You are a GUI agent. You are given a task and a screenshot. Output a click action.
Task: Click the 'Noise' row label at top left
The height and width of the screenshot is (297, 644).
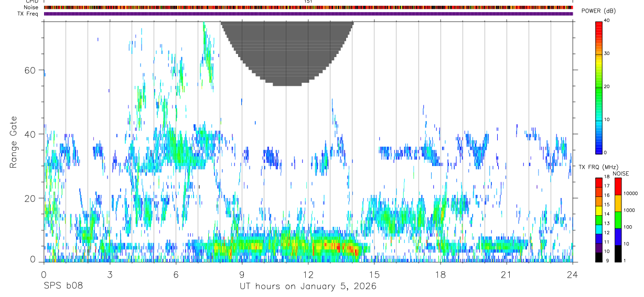[31, 7]
